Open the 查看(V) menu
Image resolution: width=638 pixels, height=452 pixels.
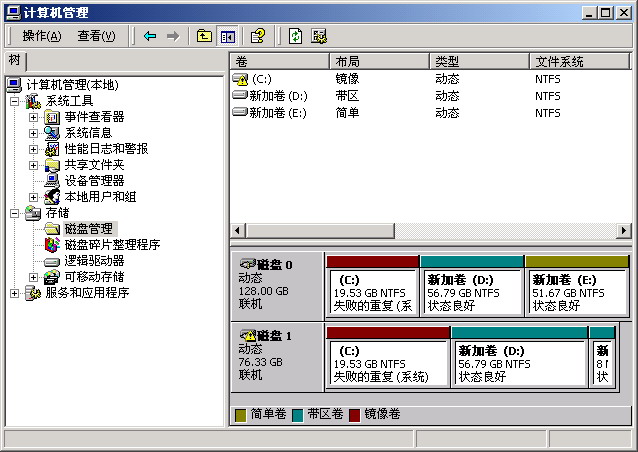(96, 36)
